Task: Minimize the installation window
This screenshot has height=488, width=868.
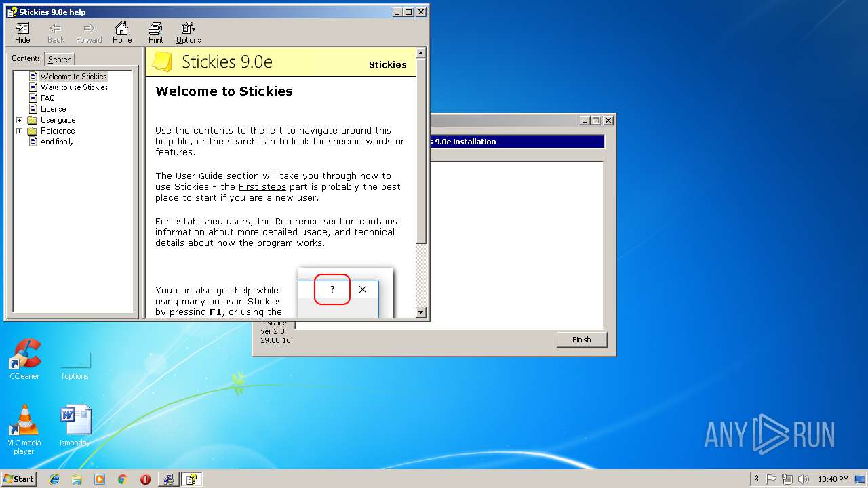Action: (x=585, y=120)
